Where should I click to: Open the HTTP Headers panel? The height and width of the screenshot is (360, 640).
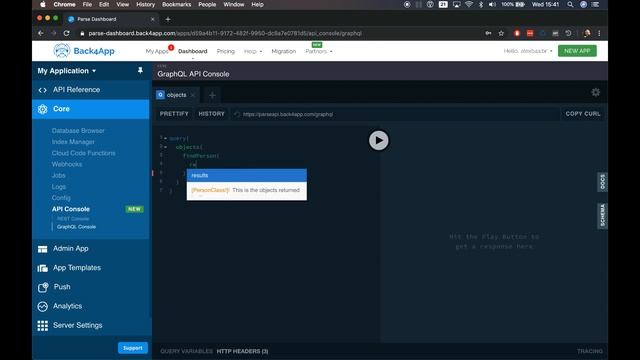point(242,351)
